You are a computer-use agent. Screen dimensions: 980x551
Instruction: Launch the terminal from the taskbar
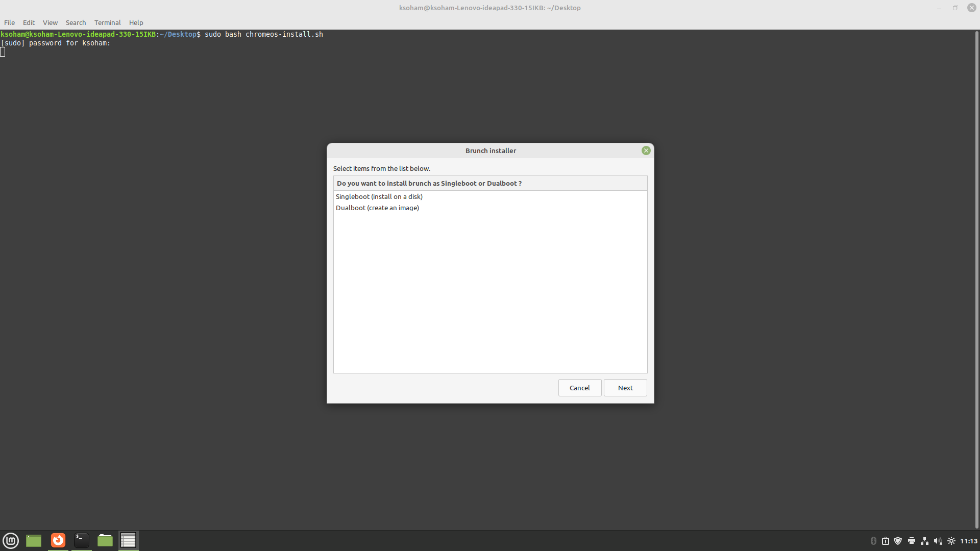81,540
